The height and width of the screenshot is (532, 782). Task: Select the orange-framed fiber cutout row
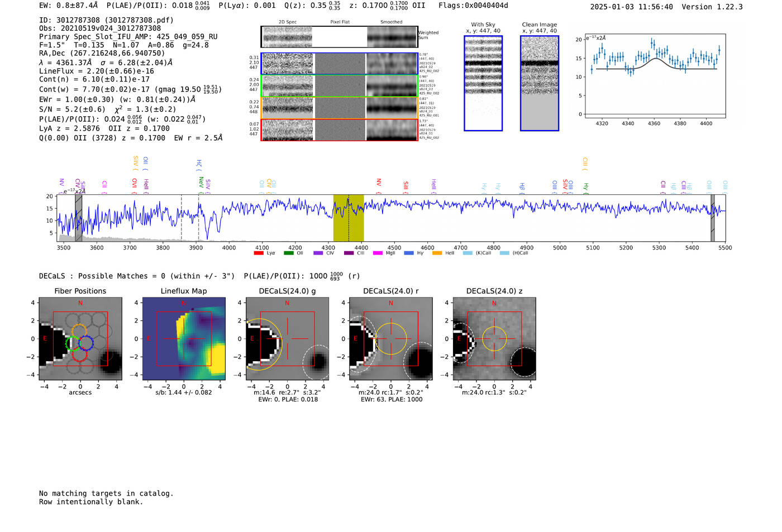339,108
